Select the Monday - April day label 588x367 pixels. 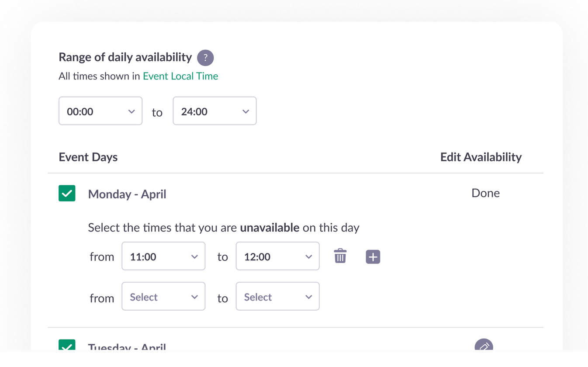click(x=127, y=194)
